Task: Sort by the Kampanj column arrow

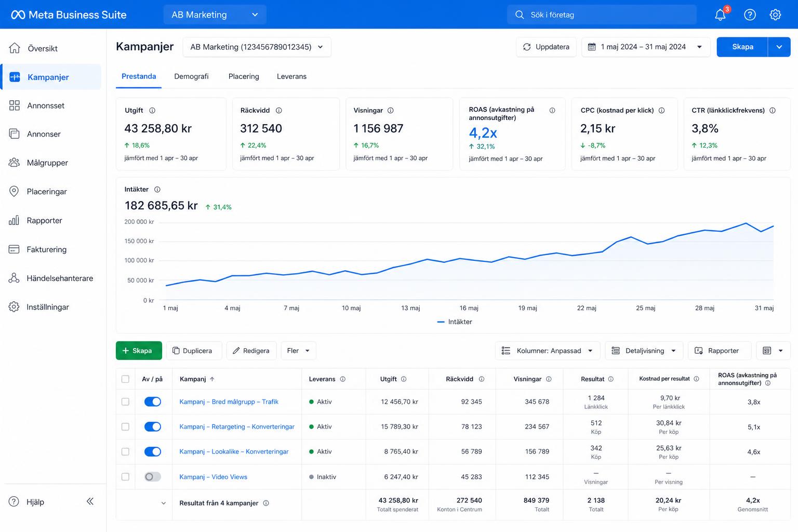Action: click(x=212, y=379)
